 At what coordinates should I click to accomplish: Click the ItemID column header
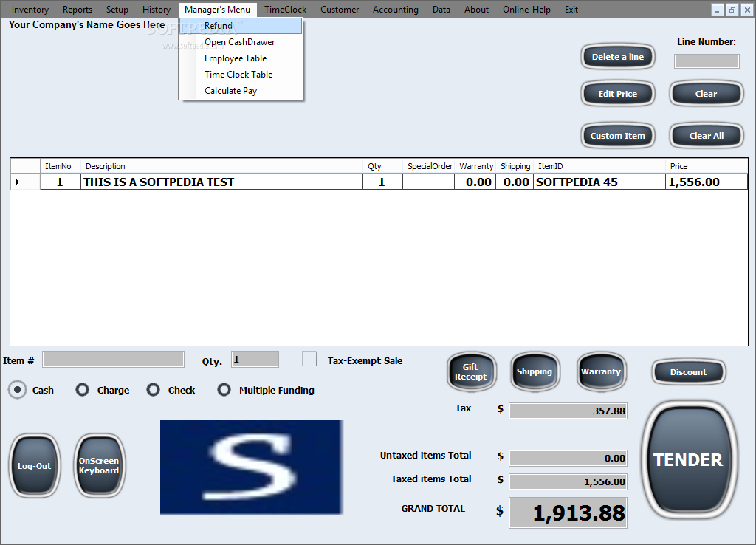pos(599,166)
